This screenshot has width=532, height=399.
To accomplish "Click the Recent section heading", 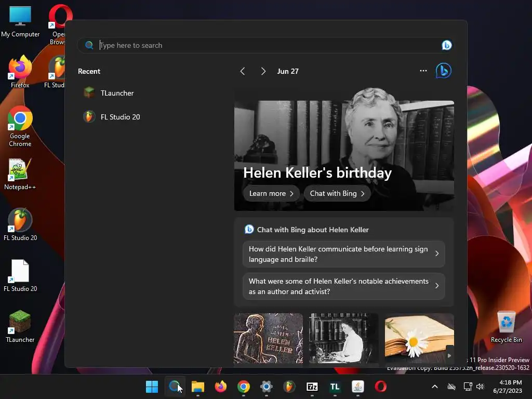I will (89, 71).
